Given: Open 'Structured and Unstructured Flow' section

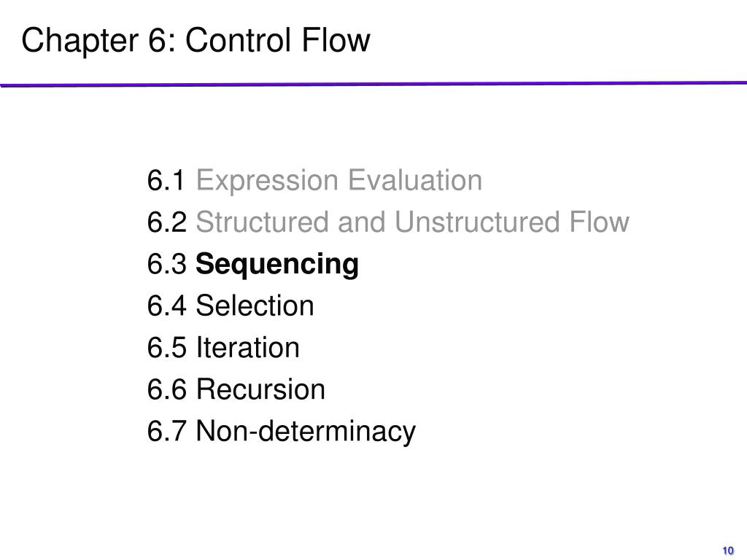Looking at the screenshot, I should pos(413,222).
